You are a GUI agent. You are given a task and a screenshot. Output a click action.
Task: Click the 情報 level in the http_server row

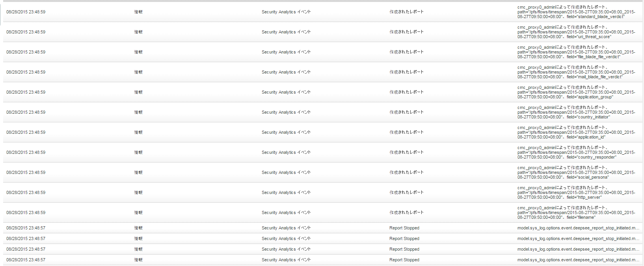click(138, 192)
